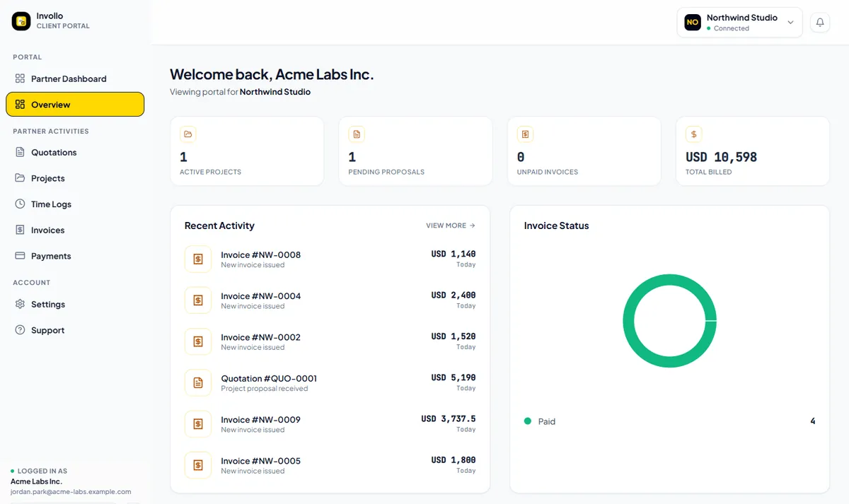Click the Projects folder icon in sidebar

(20, 178)
